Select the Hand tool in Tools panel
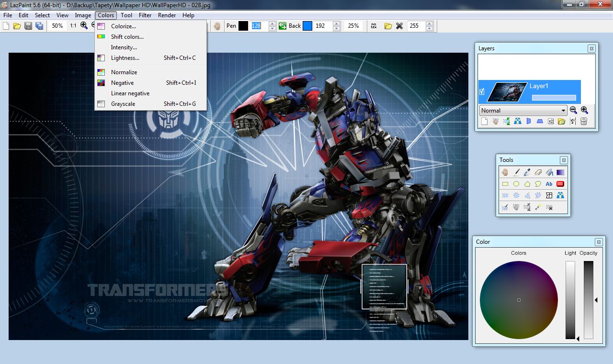Viewport: 613px width, 364px height. tap(505, 172)
